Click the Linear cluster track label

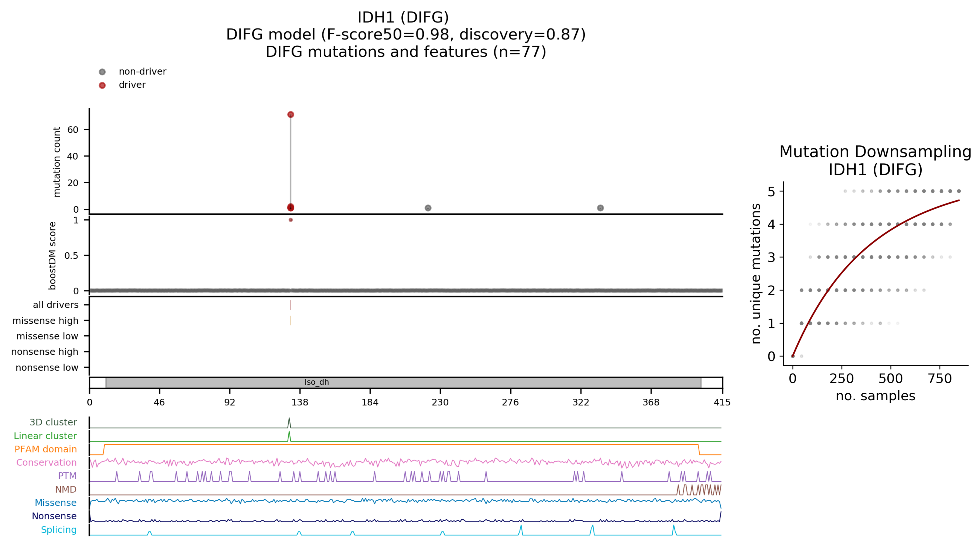coord(45,436)
